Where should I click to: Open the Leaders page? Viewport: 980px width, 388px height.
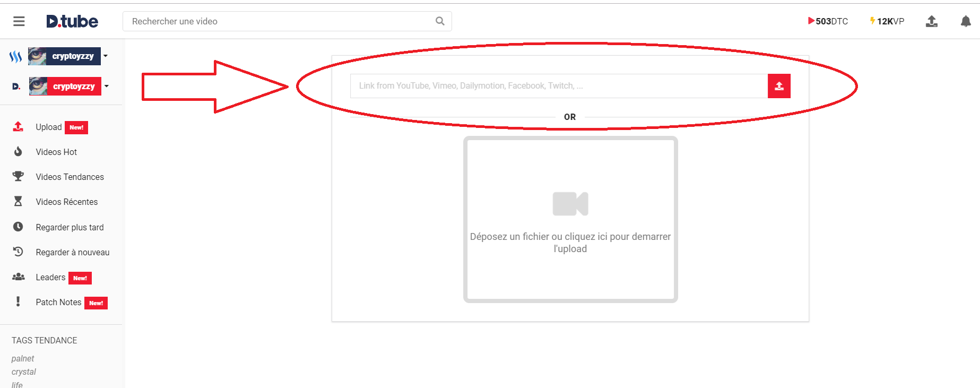[50, 277]
